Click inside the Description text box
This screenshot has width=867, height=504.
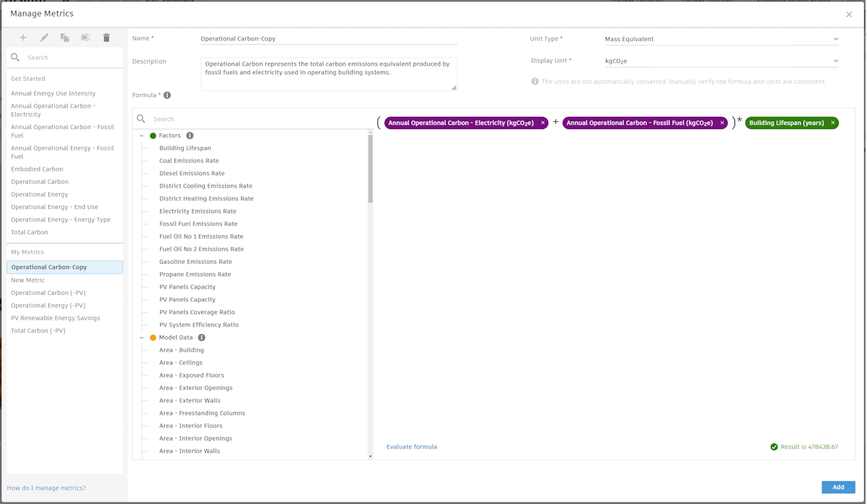328,72
